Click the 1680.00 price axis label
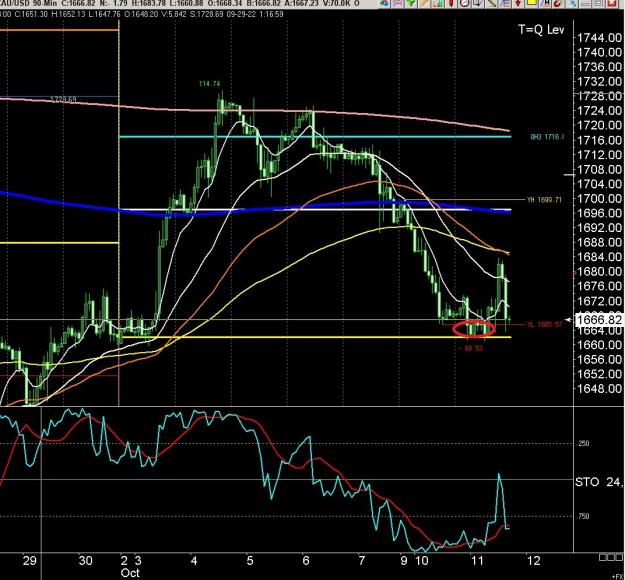 (x=599, y=271)
